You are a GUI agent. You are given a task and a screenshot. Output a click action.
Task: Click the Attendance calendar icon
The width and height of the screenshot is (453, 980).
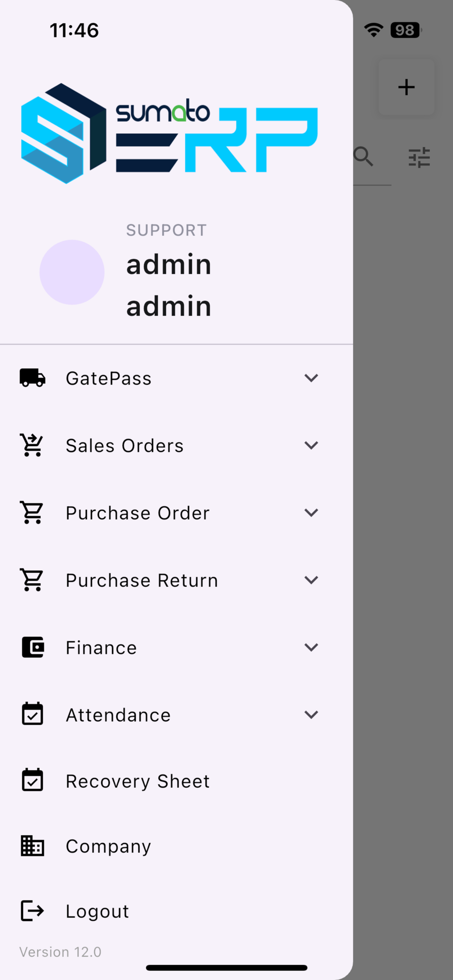(32, 714)
